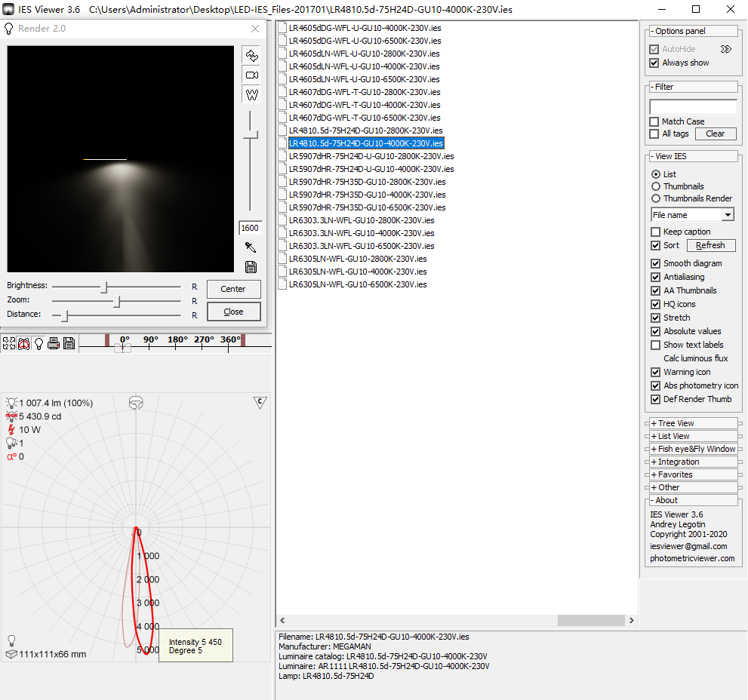The image size is (748, 700).
Task: Click the Clear filter button
Action: (715, 134)
